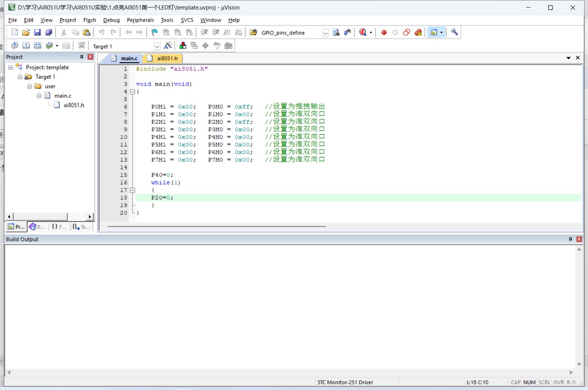Rebuild all target files icon
Screen dimensions: 588x390
pyautogui.click(x=38, y=46)
